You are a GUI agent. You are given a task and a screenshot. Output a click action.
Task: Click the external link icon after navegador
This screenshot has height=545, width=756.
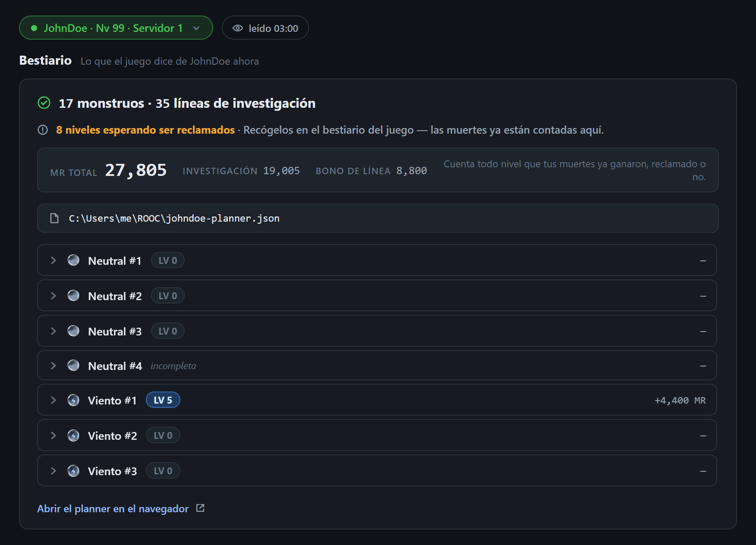(200, 508)
